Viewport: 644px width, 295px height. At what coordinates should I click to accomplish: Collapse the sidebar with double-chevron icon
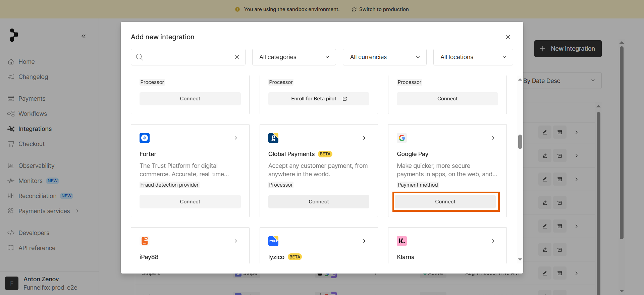(84, 36)
